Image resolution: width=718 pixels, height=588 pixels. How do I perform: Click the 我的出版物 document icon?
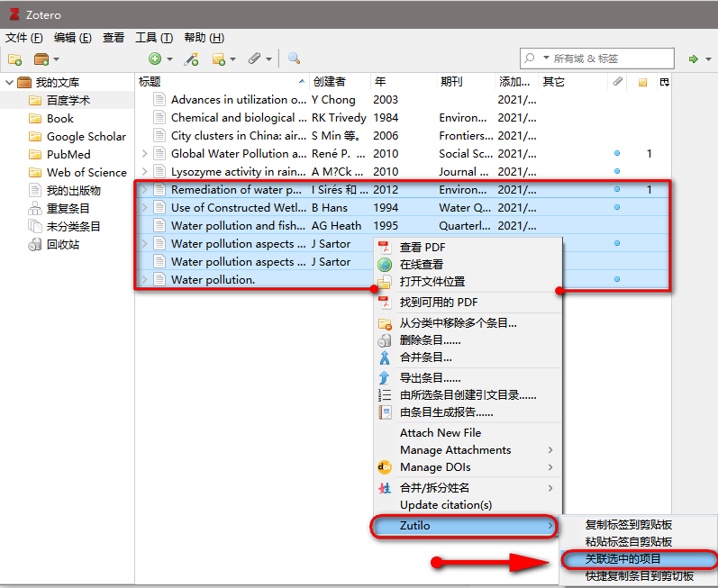click(35, 190)
